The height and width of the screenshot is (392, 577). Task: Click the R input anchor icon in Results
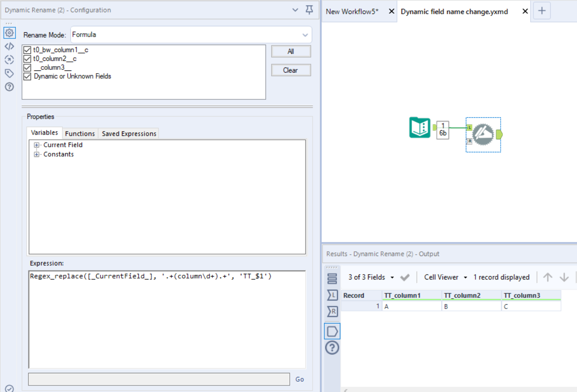click(x=332, y=310)
